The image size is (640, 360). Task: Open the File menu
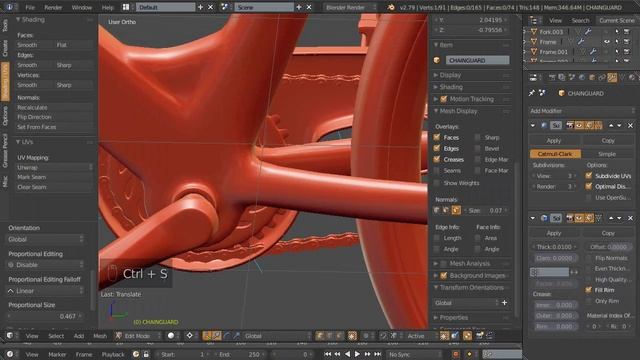(30, 7)
